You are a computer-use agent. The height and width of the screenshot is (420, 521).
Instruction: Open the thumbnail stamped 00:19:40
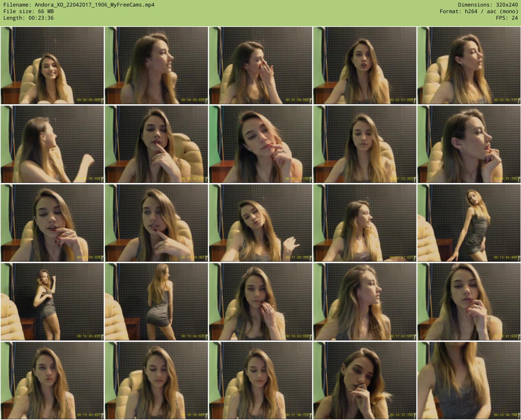(x=52, y=381)
